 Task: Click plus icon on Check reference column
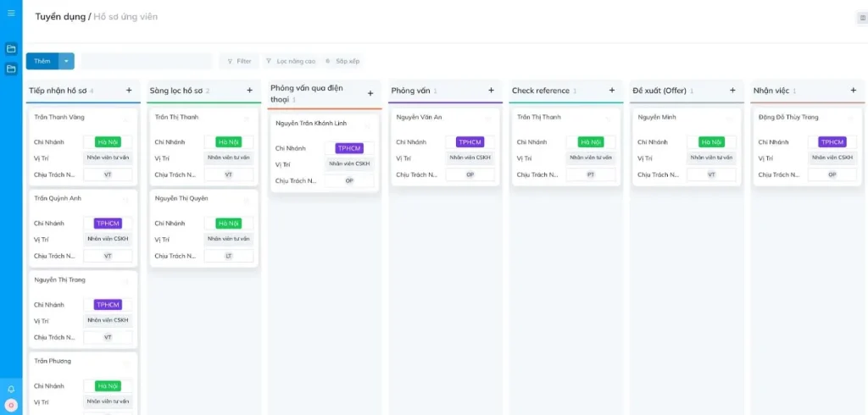(612, 91)
